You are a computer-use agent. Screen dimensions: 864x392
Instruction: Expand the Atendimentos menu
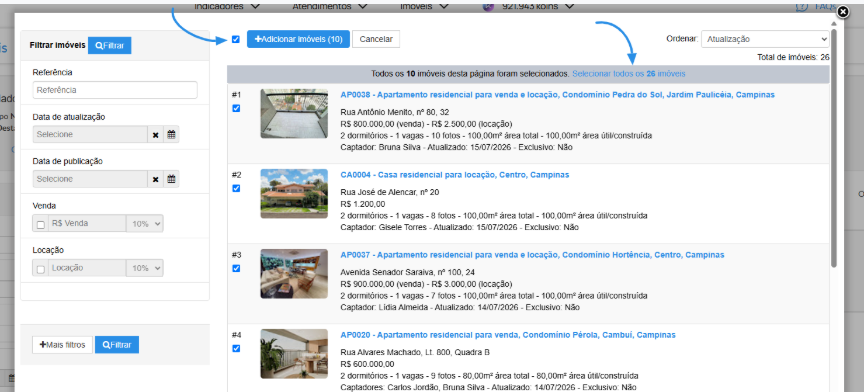point(330,6)
